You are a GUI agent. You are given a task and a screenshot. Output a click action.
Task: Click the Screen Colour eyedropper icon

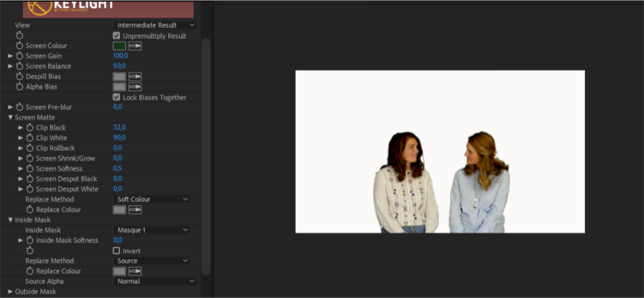(x=135, y=46)
